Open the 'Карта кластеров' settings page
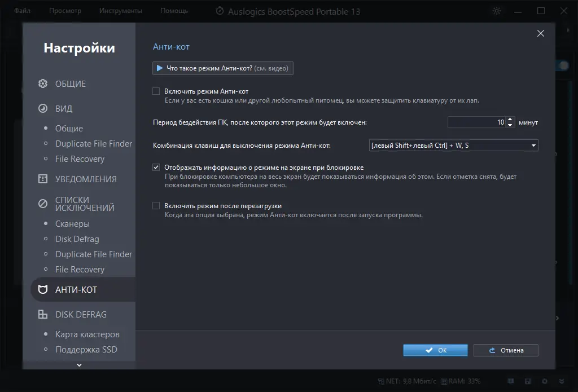This screenshot has height=392, width=578. [87, 334]
